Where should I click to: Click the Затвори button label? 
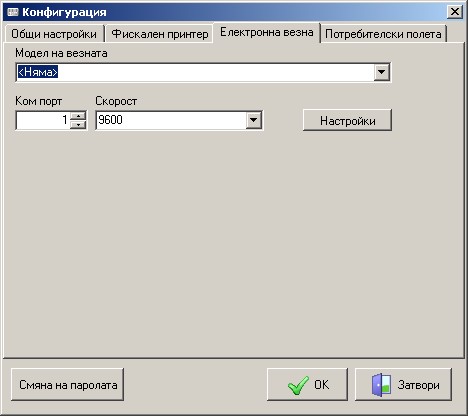coord(419,385)
